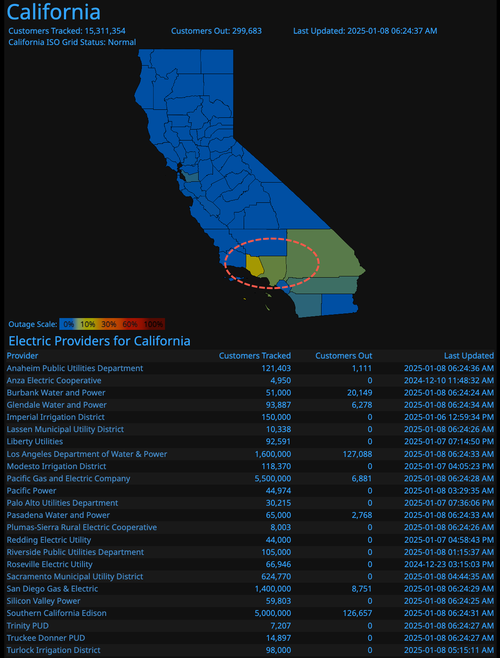Click the 100% end of outage scale

pos(153,324)
